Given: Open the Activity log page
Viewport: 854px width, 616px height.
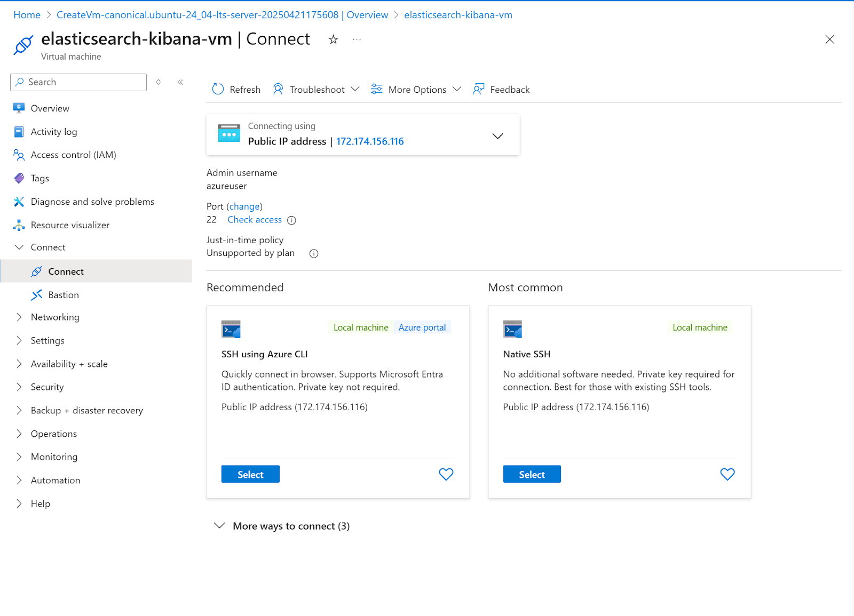Looking at the screenshot, I should [x=53, y=131].
